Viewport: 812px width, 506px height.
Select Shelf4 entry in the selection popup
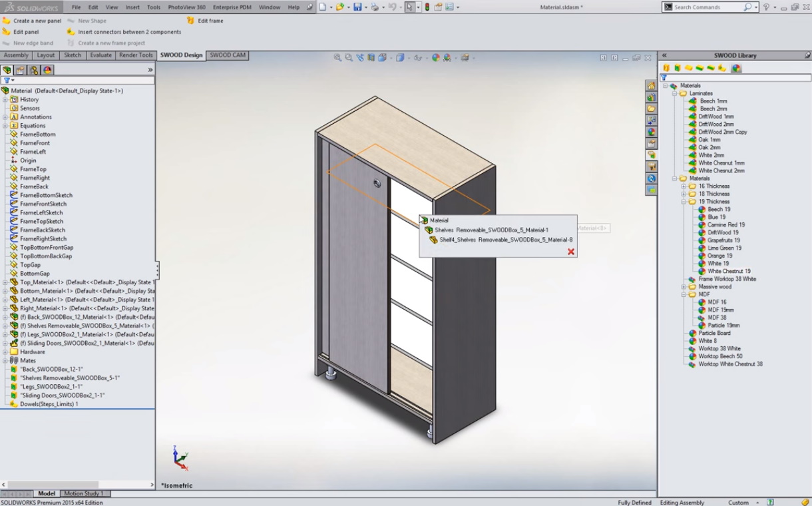click(x=505, y=240)
